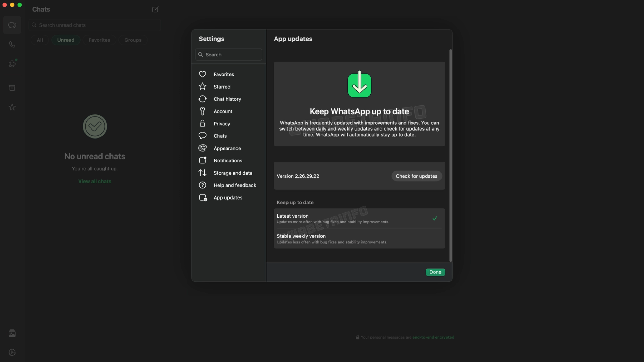
Task: Click the Notifications badge icon
Action: 203,160
